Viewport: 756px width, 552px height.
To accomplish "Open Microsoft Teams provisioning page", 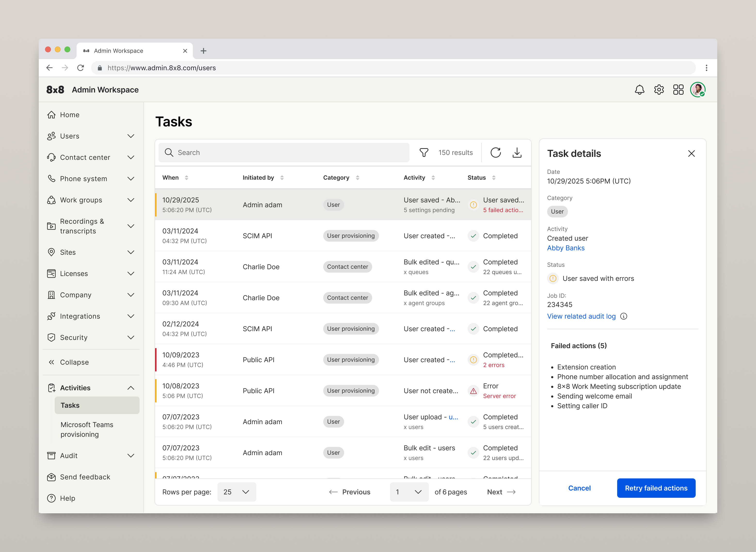I will coord(87,429).
